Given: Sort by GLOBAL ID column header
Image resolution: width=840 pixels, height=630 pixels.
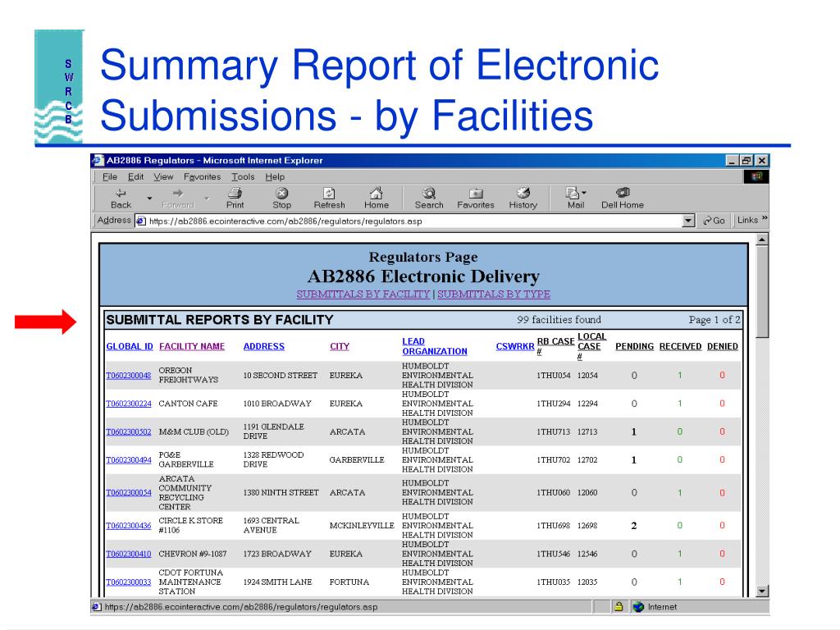Looking at the screenshot, I should (x=130, y=347).
